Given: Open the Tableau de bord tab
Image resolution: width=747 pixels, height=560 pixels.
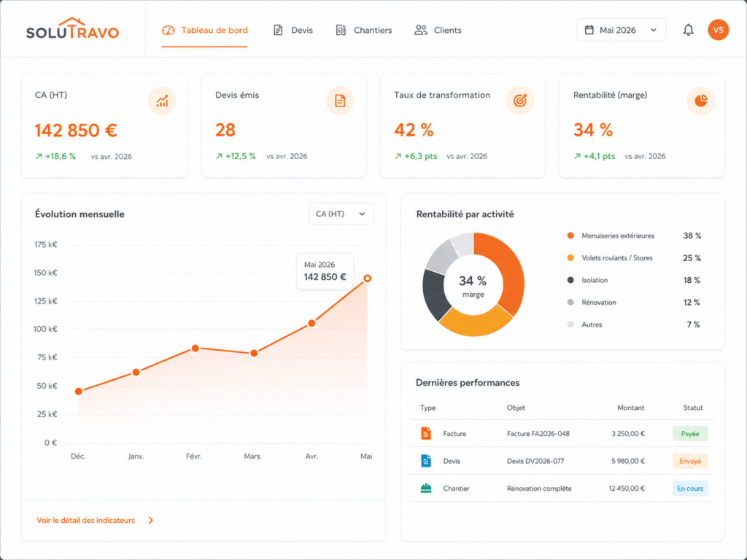Looking at the screenshot, I should (x=205, y=30).
